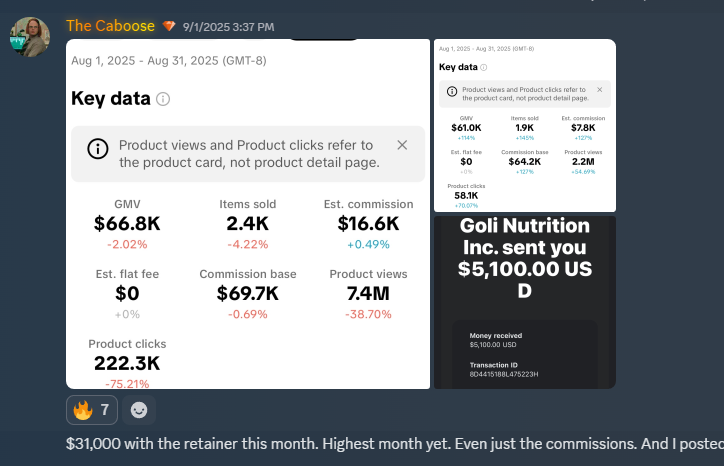
Task: Click the info icon next to large Key data heading
Action: tap(164, 99)
